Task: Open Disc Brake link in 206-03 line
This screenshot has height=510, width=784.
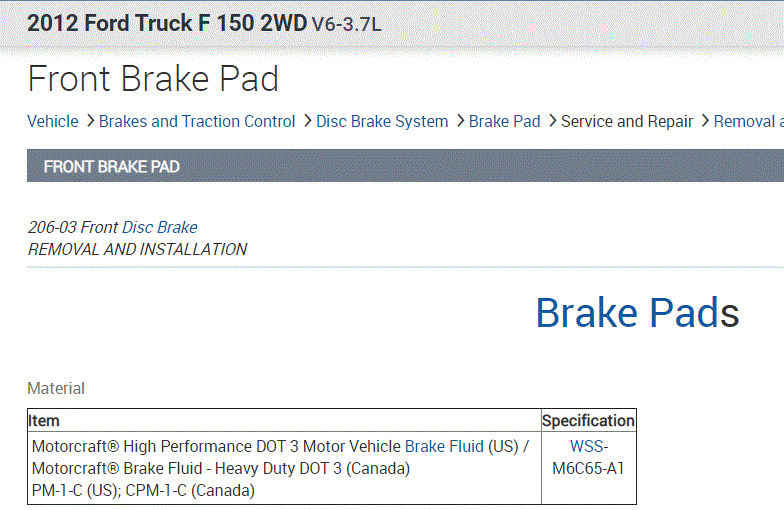Action: coord(160,227)
